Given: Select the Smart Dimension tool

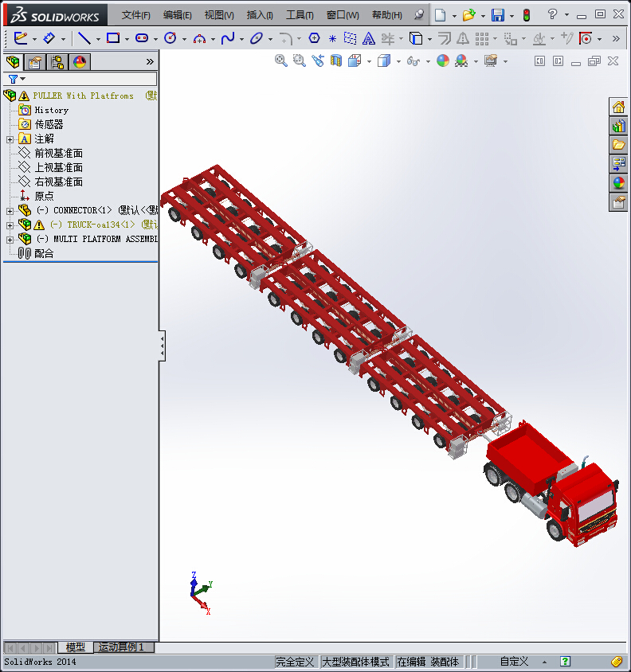Looking at the screenshot, I should (49, 38).
